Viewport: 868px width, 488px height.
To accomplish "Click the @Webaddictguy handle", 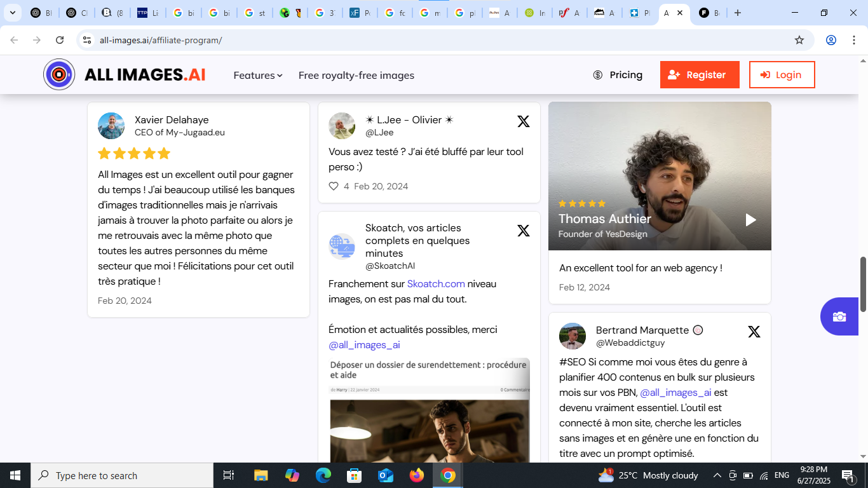I will tap(630, 342).
